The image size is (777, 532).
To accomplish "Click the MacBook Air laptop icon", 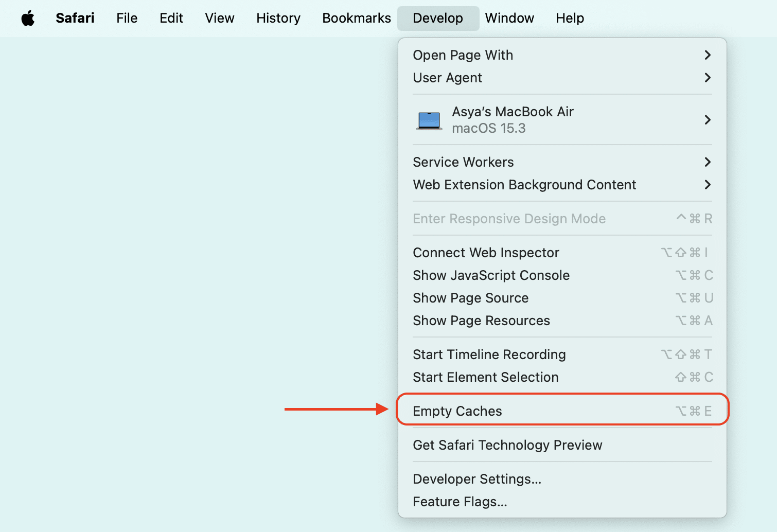I will tap(429, 120).
